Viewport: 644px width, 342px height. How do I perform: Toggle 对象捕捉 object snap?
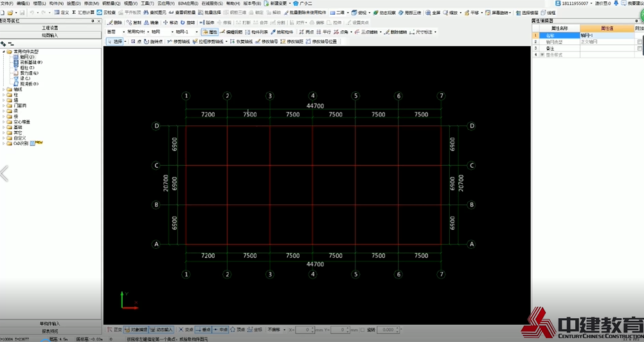point(136,330)
